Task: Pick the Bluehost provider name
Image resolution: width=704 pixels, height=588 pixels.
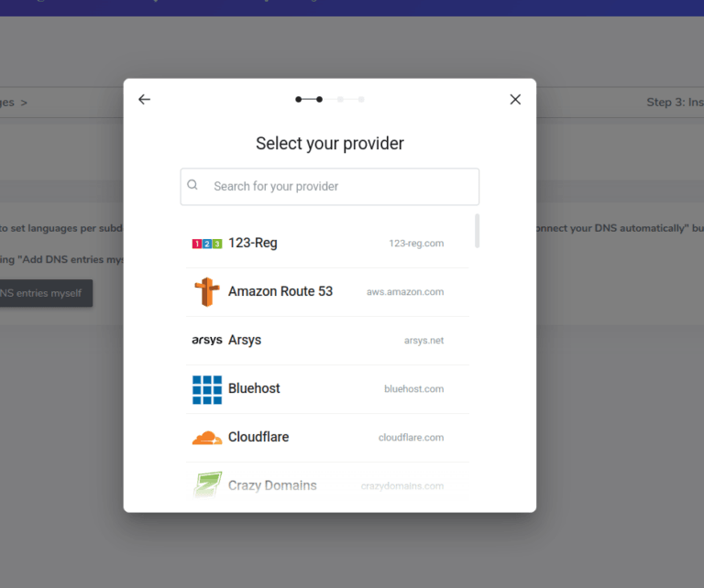Action: (x=254, y=388)
